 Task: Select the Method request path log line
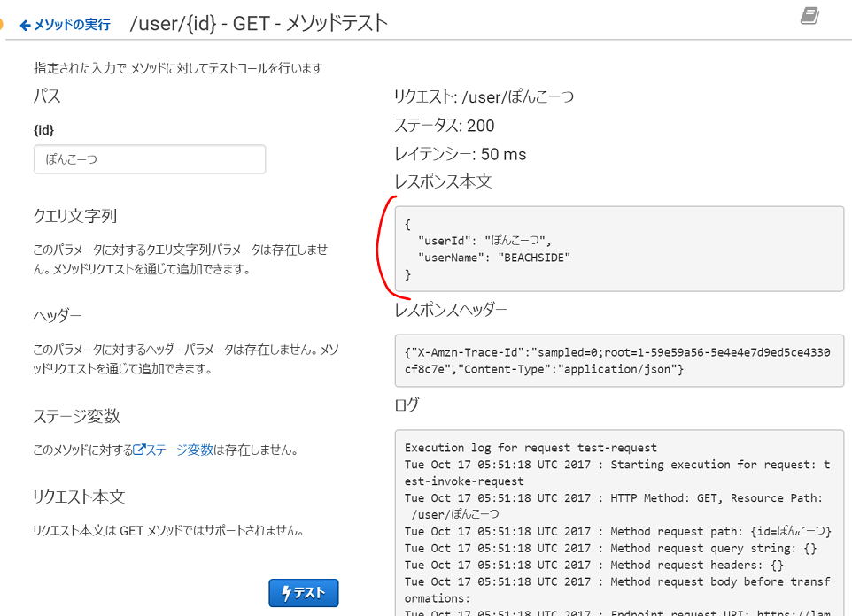point(618,531)
